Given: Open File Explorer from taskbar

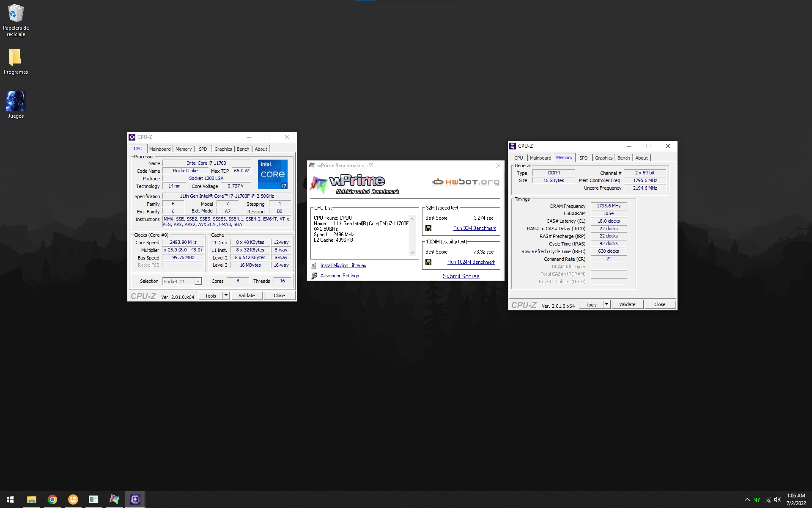Looking at the screenshot, I should (x=31, y=500).
